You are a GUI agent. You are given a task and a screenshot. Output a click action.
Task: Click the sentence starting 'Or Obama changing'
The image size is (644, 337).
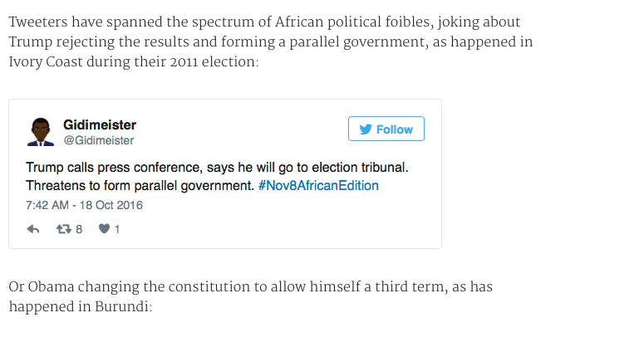click(x=250, y=296)
